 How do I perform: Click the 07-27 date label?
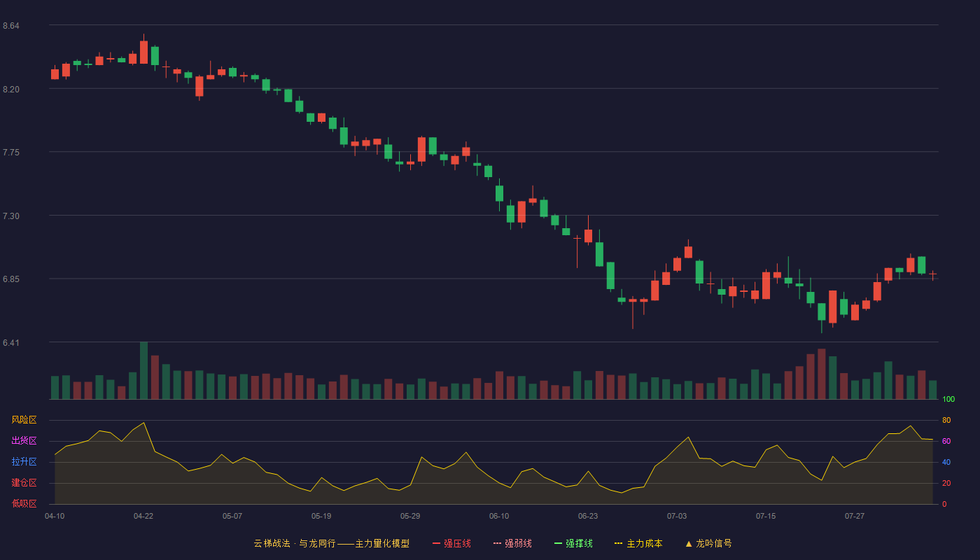tap(855, 516)
